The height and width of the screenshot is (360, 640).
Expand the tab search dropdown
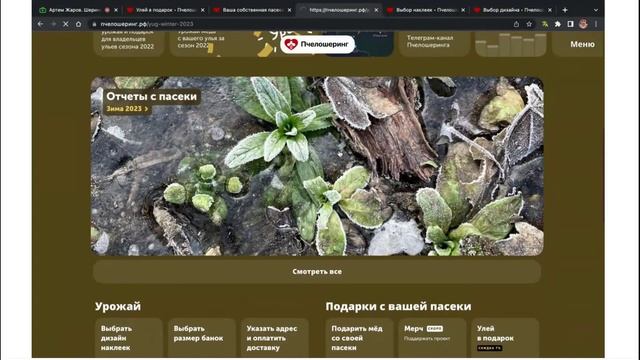(596, 10)
